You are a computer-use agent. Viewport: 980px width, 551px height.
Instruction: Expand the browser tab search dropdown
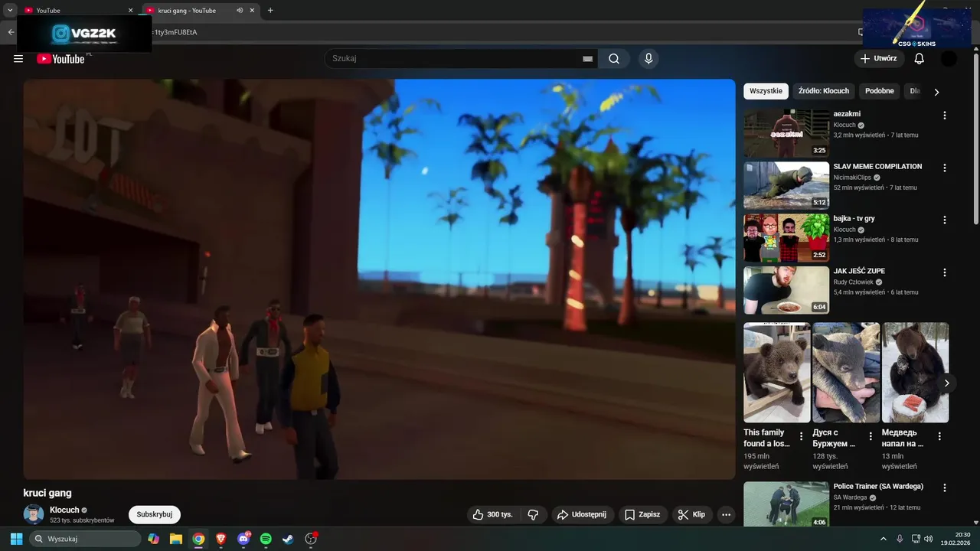10,11
